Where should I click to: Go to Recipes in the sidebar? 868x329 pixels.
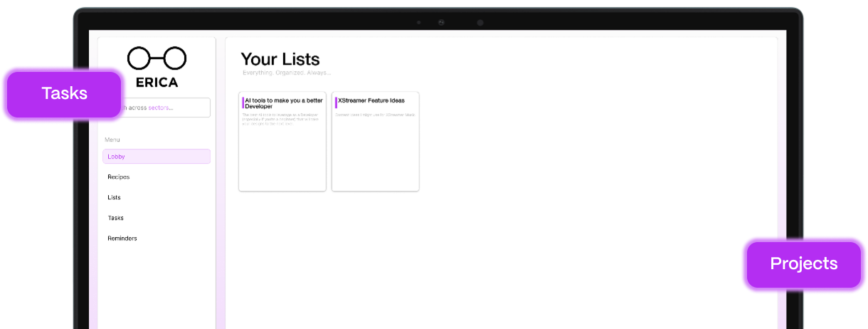click(119, 177)
